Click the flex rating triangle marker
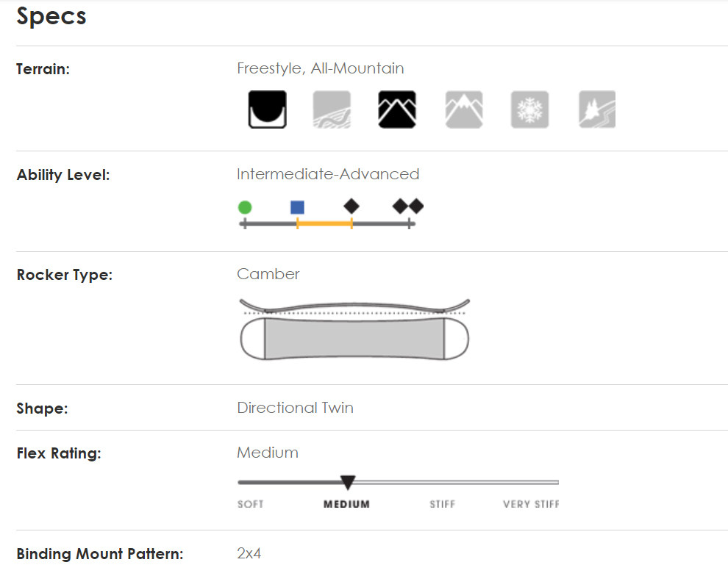728x565 pixels. pos(348,482)
